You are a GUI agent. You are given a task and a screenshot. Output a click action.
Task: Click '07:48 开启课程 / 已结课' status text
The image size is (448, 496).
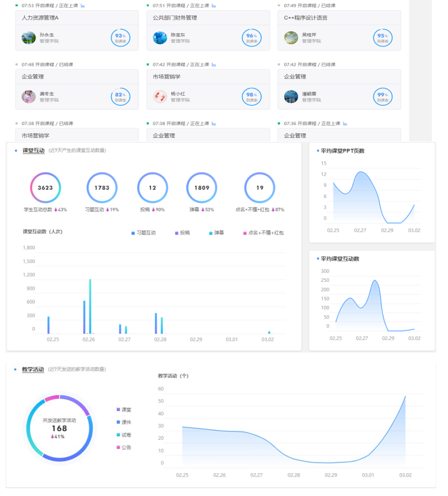tap(47, 65)
